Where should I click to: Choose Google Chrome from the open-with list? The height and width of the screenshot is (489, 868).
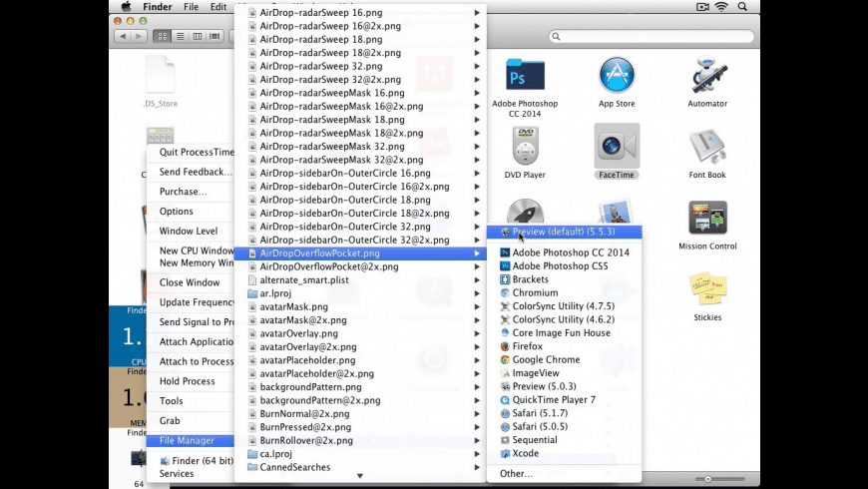564,359
